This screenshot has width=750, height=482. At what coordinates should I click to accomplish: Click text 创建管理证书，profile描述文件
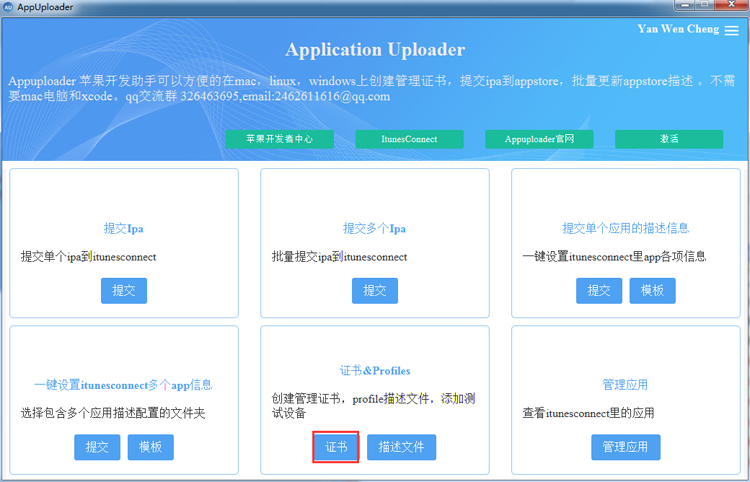(x=351, y=399)
